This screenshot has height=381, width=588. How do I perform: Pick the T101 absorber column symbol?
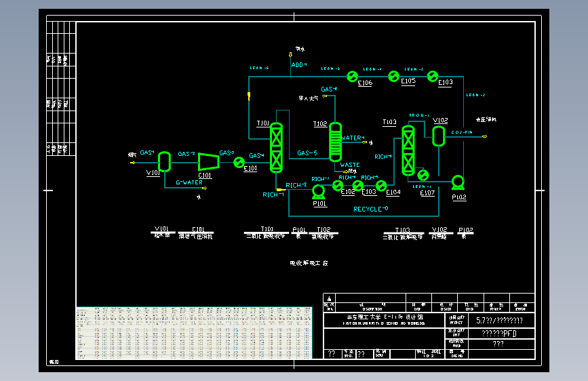tap(277, 148)
